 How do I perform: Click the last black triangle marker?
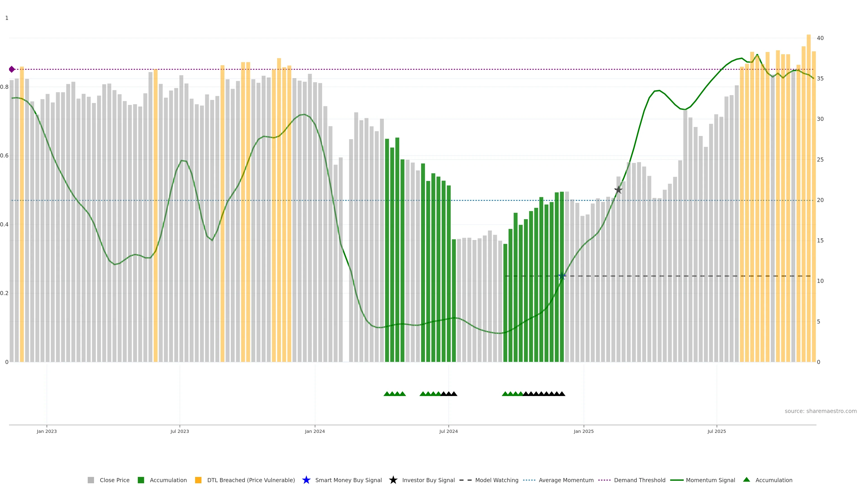tap(562, 394)
